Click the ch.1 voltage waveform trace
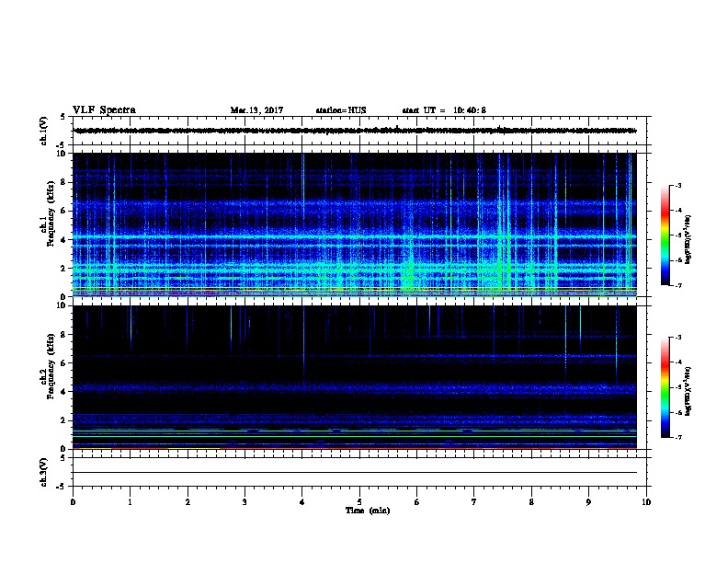 [x=355, y=131]
